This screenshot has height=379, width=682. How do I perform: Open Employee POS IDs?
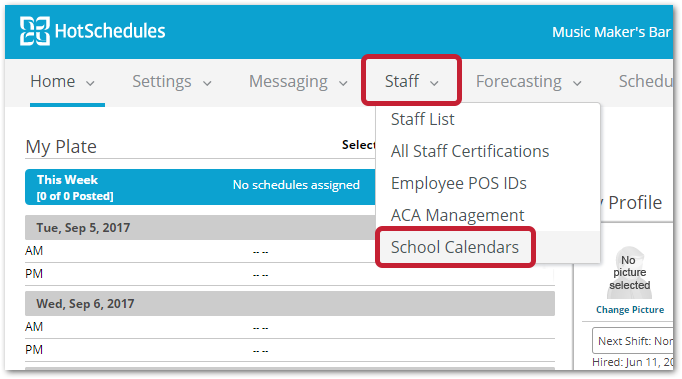pos(458,183)
